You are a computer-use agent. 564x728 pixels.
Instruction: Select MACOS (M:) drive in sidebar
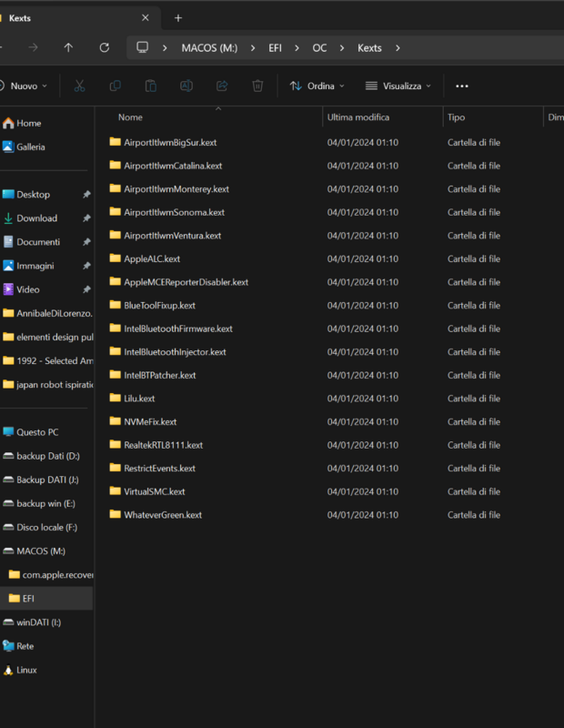(34, 551)
